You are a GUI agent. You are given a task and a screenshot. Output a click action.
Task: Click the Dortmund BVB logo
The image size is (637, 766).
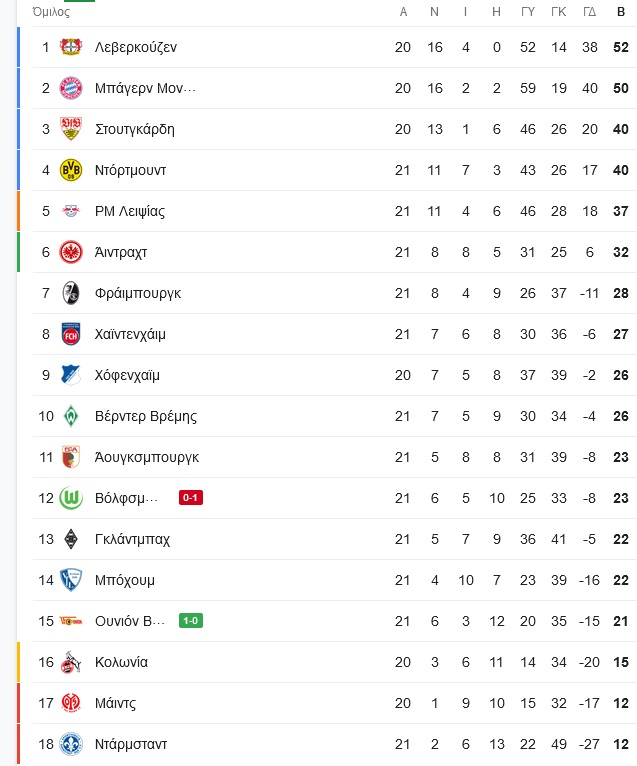click(71, 170)
